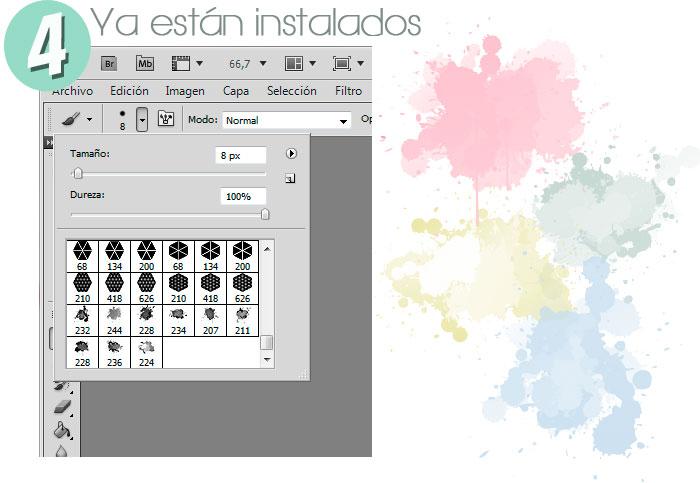
Task: Expand the 66,7 zoom level dropdown
Action: [252, 62]
